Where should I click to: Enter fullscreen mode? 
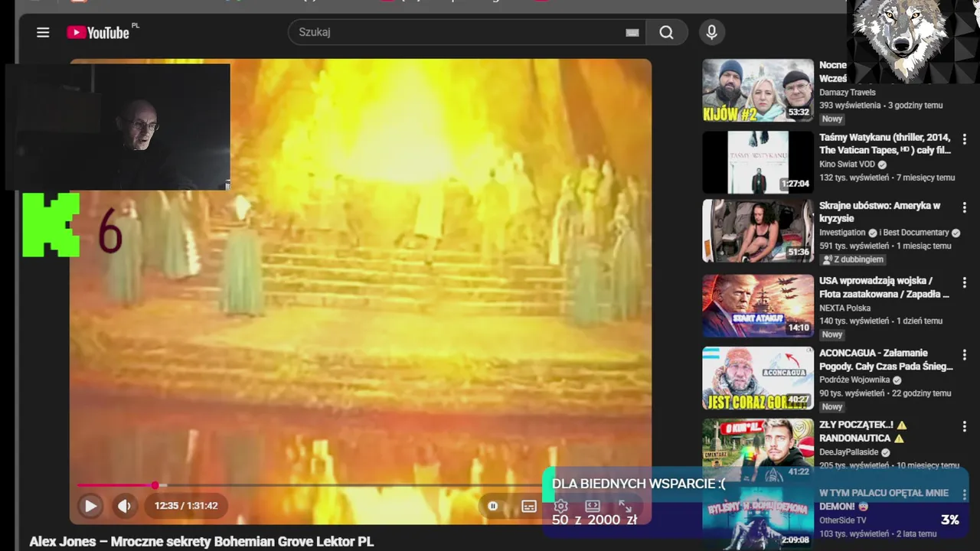click(625, 506)
